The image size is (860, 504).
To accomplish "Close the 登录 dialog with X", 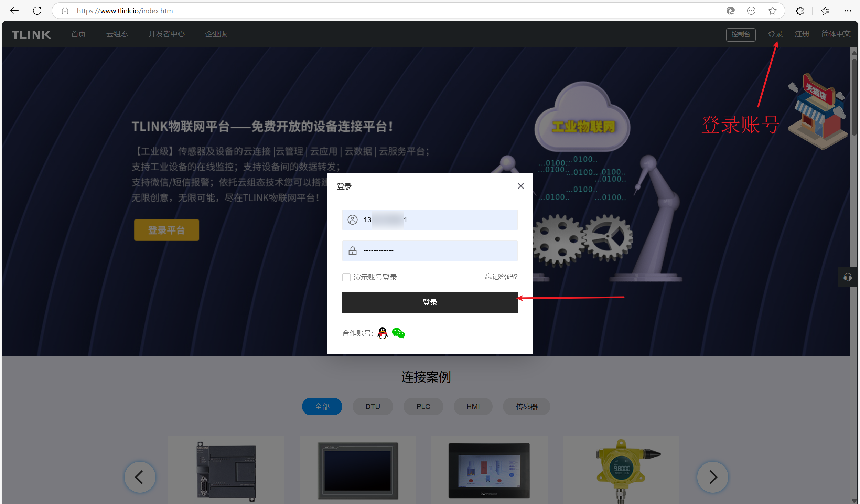I will pyautogui.click(x=521, y=186).
